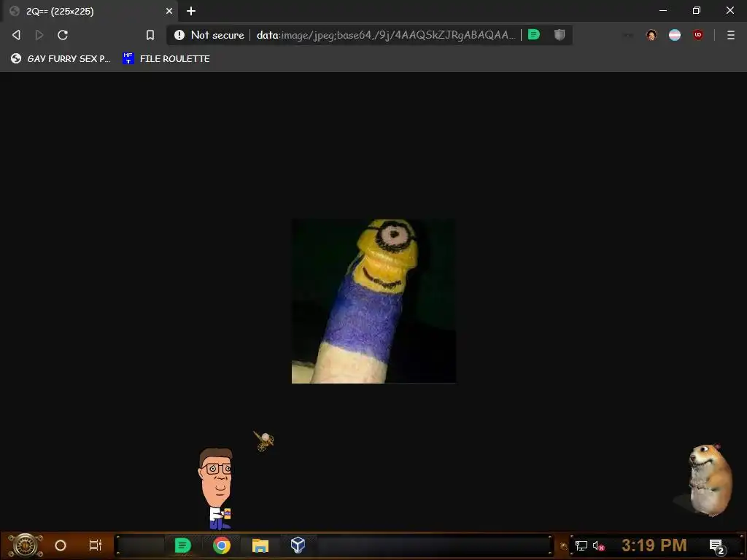
Task: Open the green chat app on taskbar
Action: 182,545
